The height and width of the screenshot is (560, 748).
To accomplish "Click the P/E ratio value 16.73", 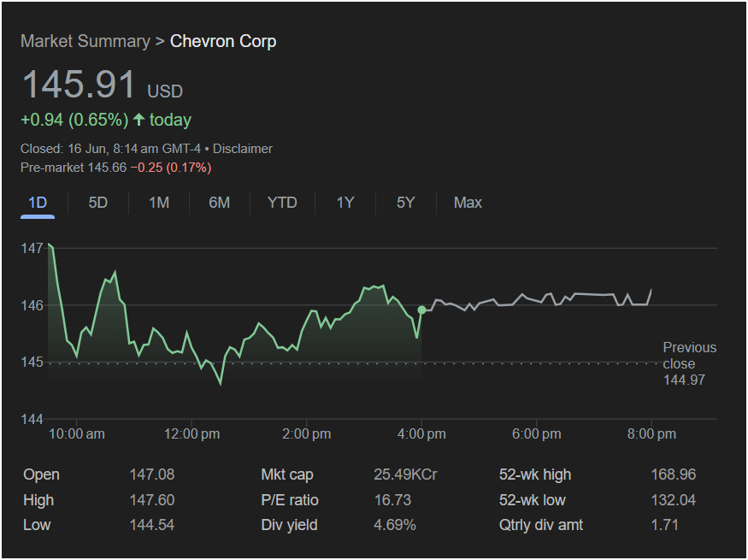I will coord(392,500).
